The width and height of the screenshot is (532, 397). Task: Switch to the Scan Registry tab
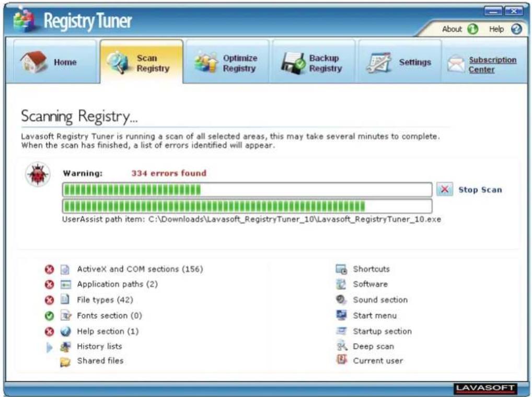142,62
